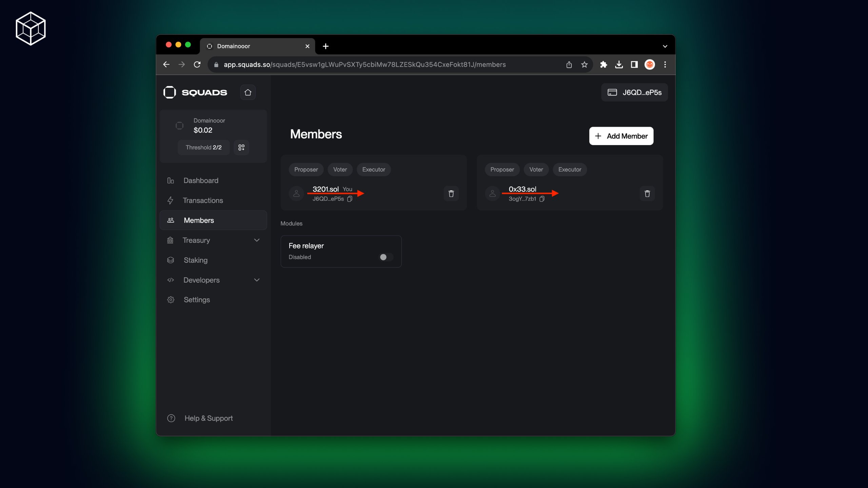
Task: Click the "You" label beside 3201.sol
Action: (x=347, y=189)
